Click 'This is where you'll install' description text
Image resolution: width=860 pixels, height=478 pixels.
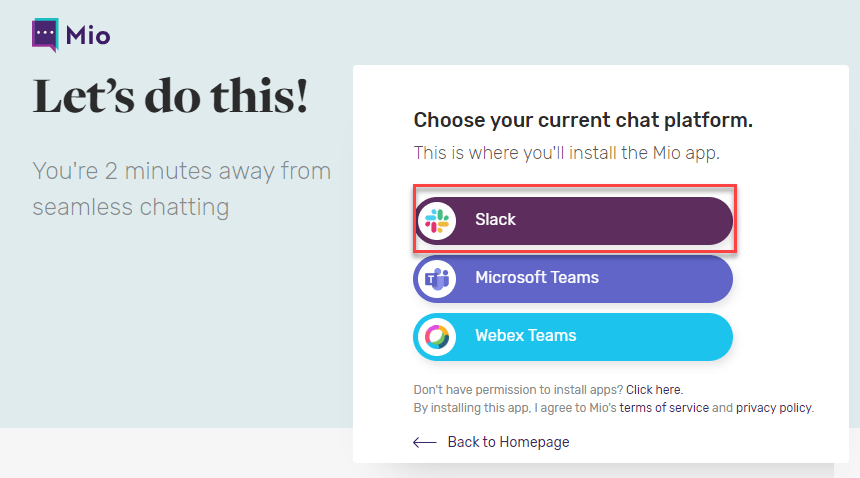coord(566,153)
